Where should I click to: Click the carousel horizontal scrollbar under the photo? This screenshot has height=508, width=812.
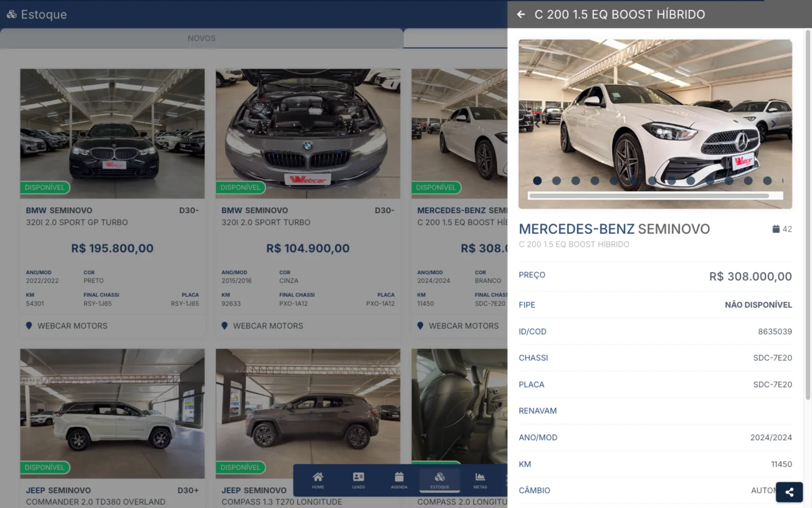(649, 196)
